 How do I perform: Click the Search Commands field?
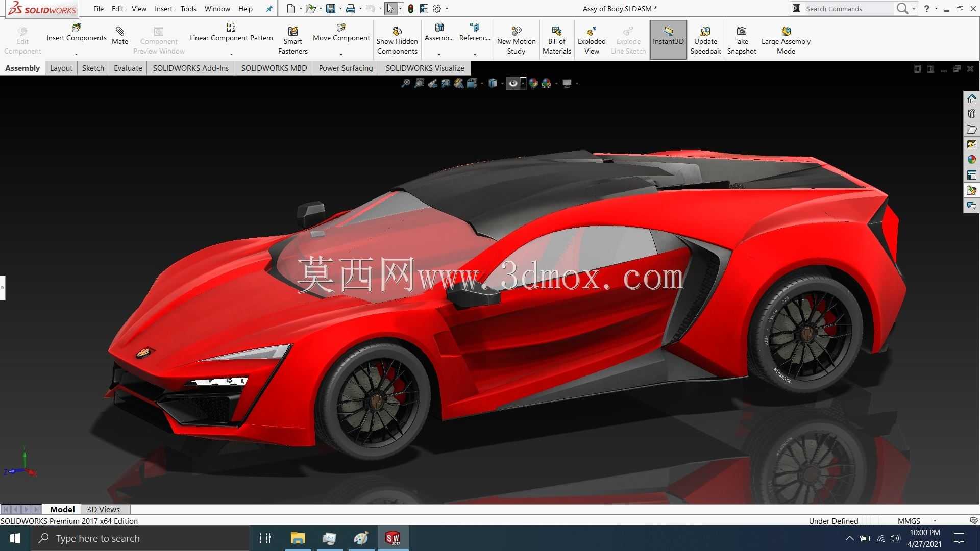pos(847,9)
